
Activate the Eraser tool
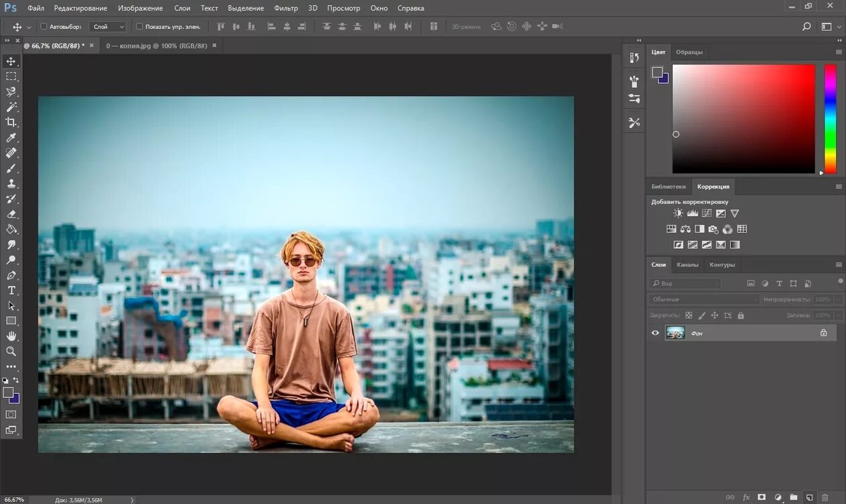[11, 214]
